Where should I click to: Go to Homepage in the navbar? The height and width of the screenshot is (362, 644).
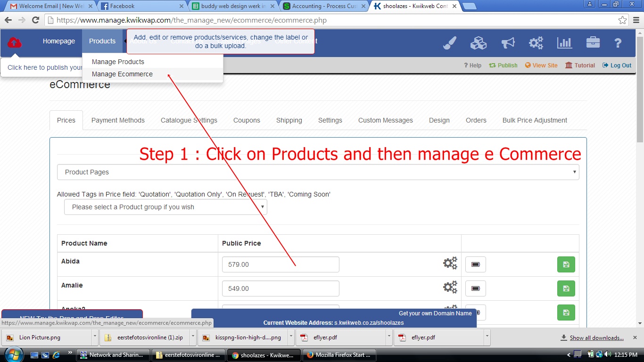coord(59,41)
